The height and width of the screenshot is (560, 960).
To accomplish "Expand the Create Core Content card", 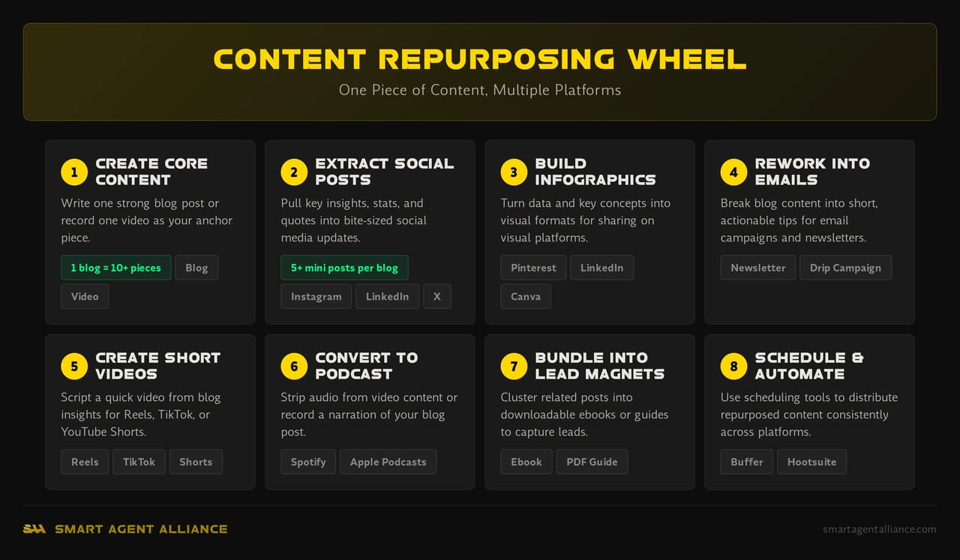I will point(150,232).
